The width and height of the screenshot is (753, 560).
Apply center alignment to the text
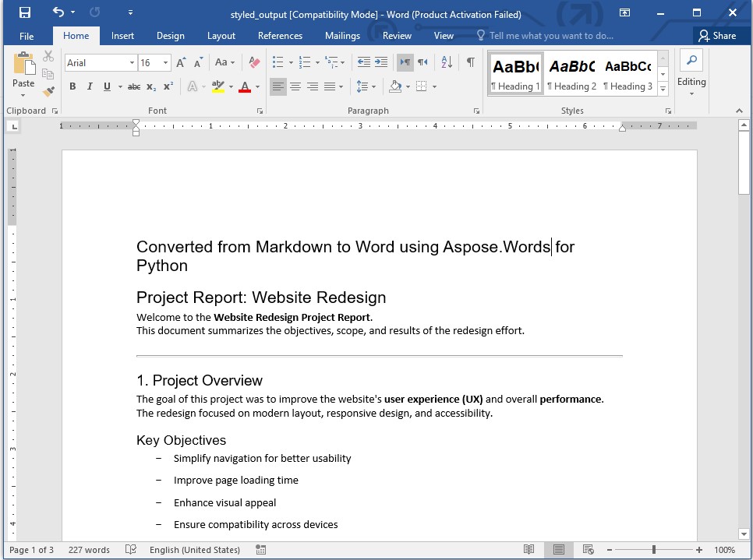pyautogui.click(x=295, y=86)
